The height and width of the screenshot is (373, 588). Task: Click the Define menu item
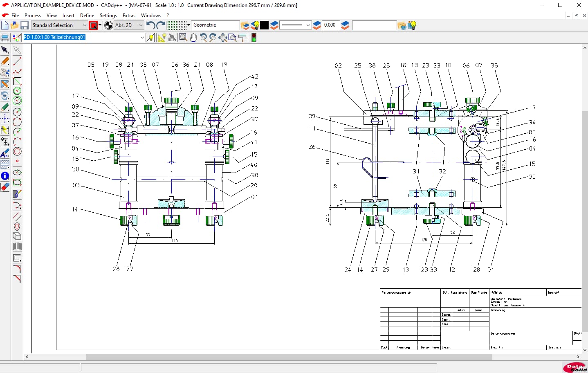click(87, 16)
